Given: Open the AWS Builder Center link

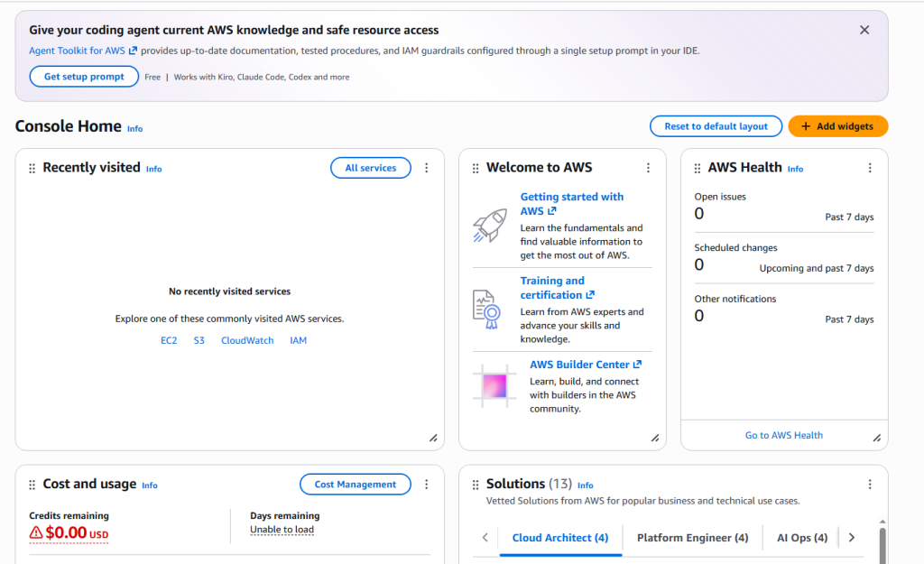Looking at the screenshot, I should (x=585, y=365).
